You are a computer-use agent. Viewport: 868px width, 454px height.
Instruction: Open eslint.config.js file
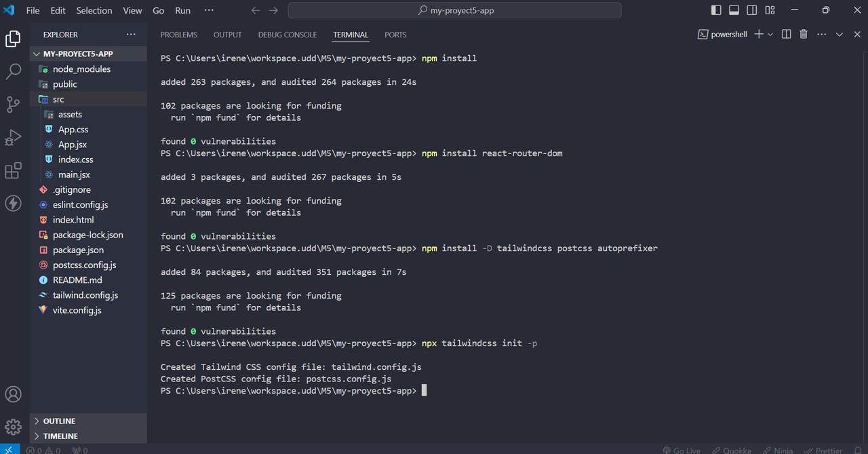pyautogui.click(x=88, y=204)
